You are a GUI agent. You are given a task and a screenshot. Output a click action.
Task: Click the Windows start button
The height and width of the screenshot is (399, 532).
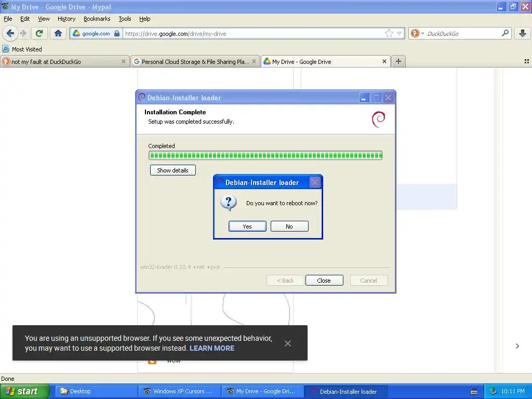point(24,391)
